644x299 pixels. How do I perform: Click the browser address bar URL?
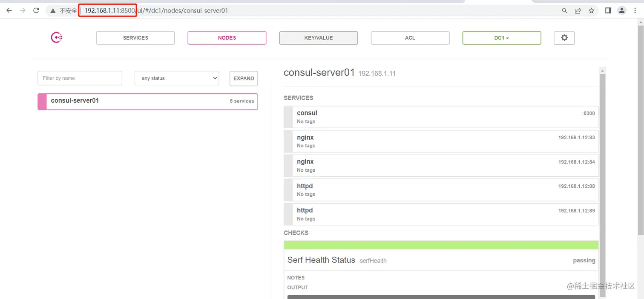click(x=156, y=11)
